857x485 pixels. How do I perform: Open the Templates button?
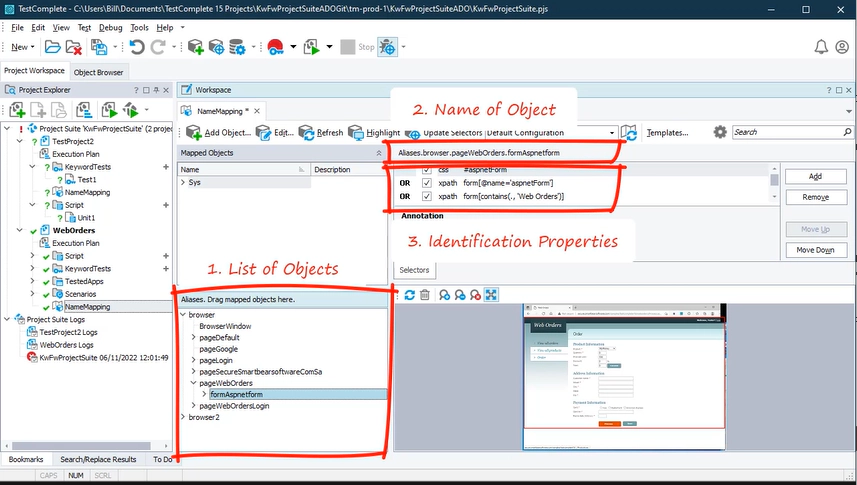pos(667,132)
